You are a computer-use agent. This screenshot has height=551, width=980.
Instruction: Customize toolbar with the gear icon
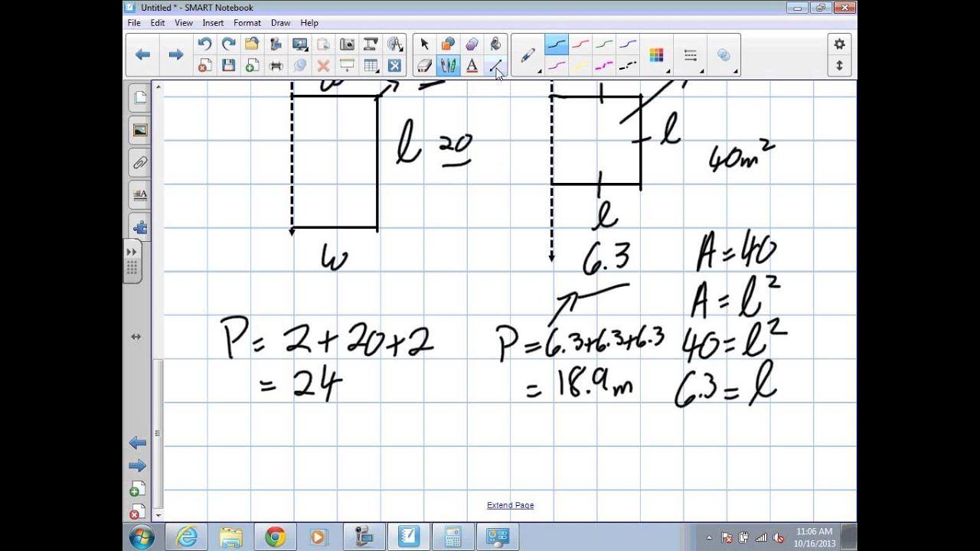click(x=839, y=44)
